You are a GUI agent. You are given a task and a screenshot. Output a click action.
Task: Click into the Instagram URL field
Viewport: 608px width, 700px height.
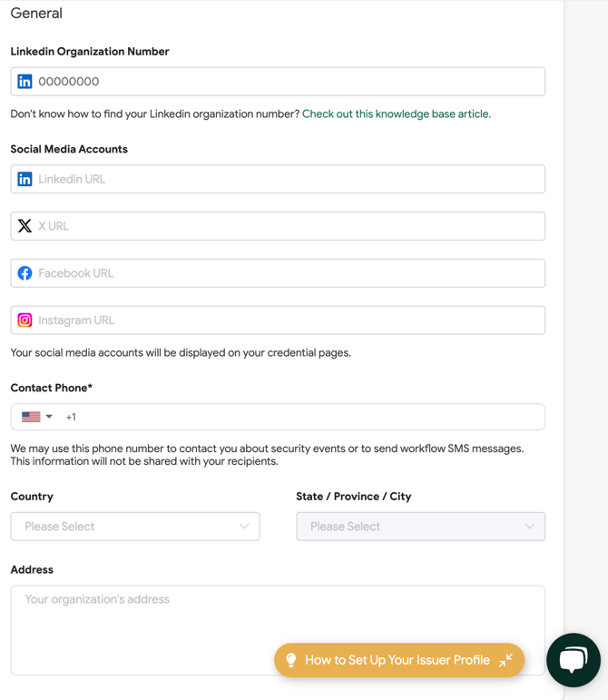[278, 320]
